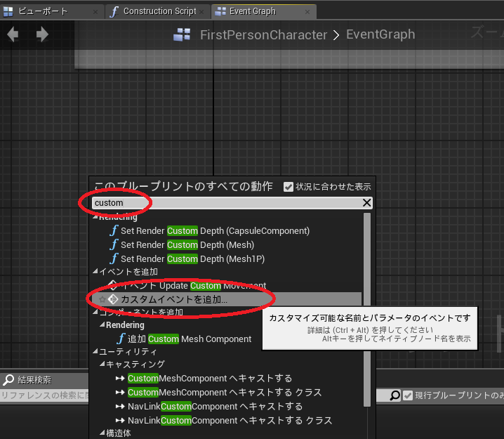This screenshot has width=504, height=439.
Task: Click the function icon of Set Render Custom Depth (Mesh1P)
Action: pos(114,259)
